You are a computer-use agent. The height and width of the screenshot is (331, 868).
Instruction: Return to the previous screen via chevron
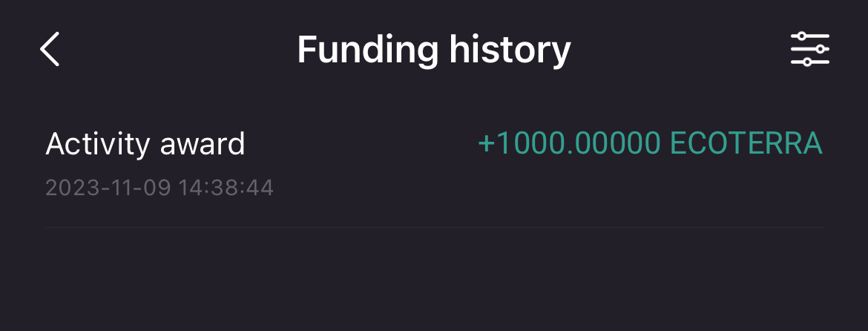pos(50,50)
